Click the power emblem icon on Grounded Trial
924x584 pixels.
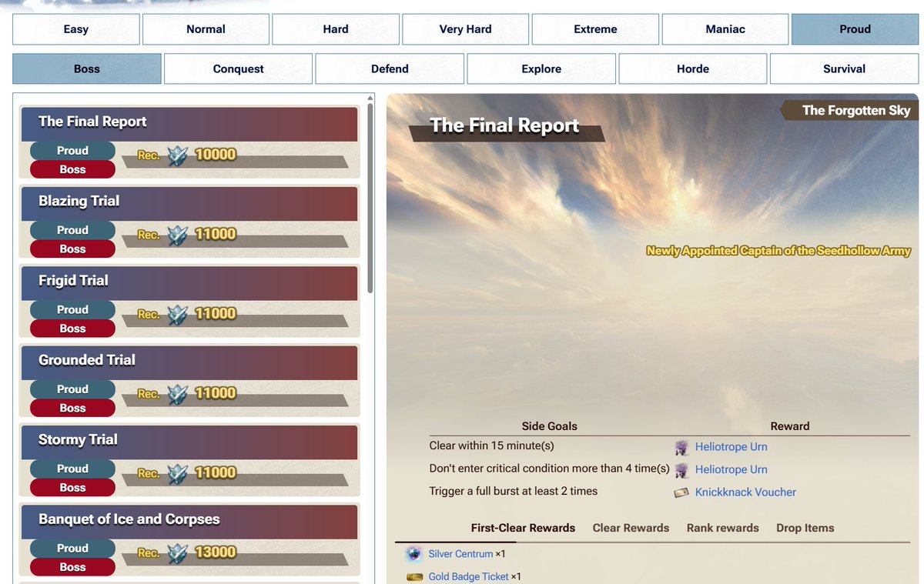(178, 393)
